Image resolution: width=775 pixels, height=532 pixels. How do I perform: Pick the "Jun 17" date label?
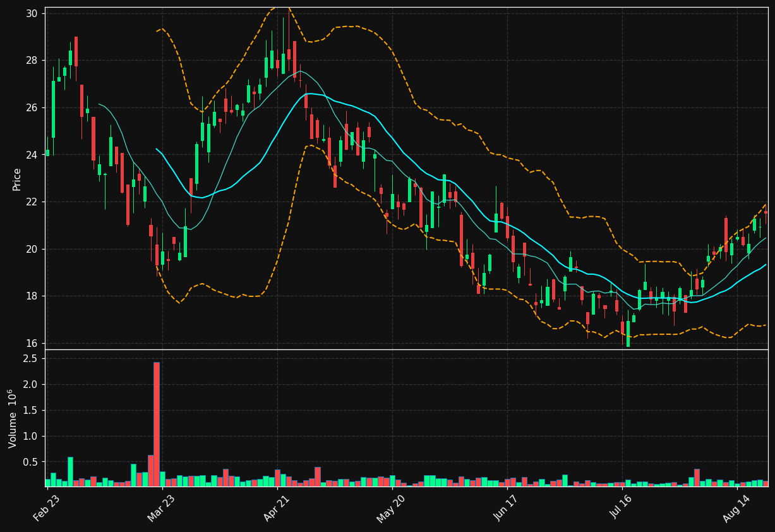(x=506, y=509)
